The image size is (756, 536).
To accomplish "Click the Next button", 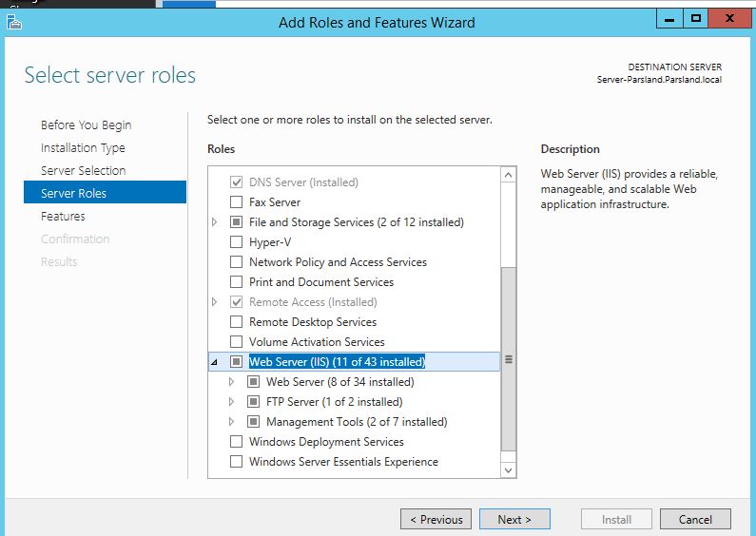I will tap(514, 520).
